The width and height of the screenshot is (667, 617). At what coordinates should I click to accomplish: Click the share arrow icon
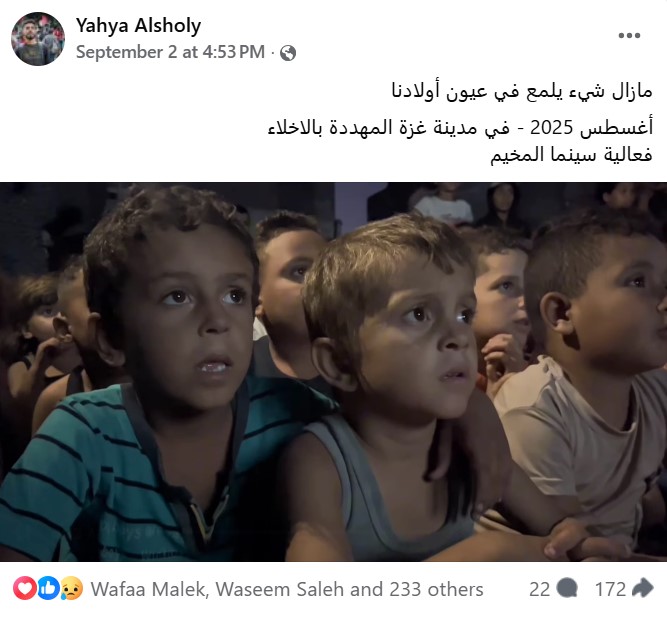643,588
